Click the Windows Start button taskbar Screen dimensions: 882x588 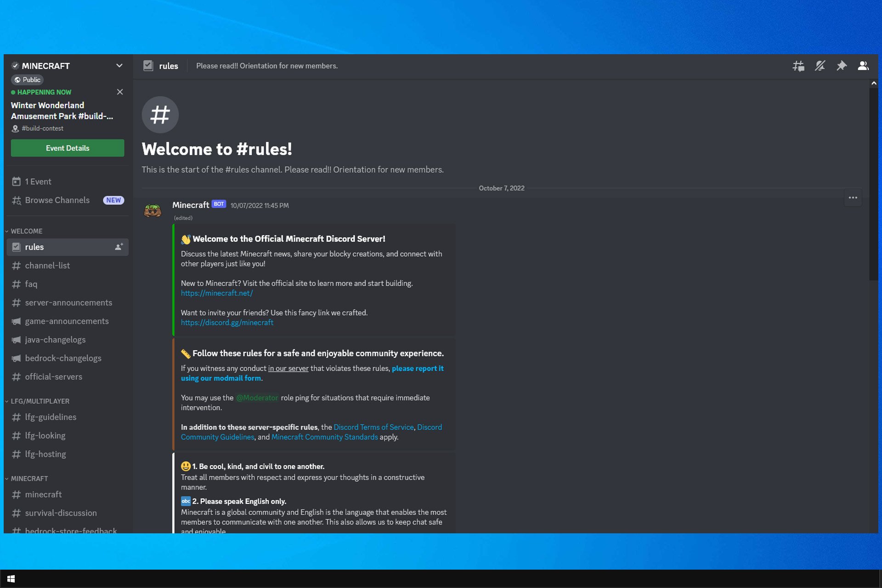(10, 579)
